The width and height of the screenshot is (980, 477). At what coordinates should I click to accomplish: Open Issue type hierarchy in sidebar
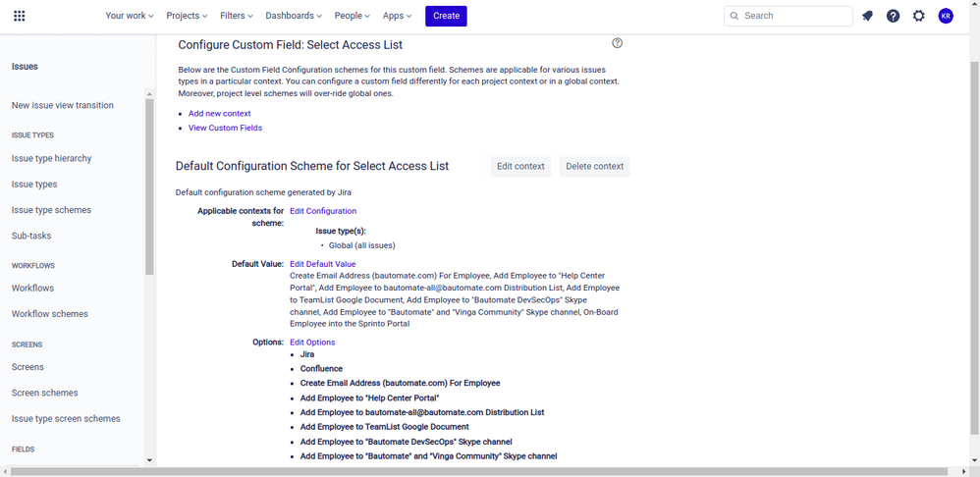(x=51, y=159)
